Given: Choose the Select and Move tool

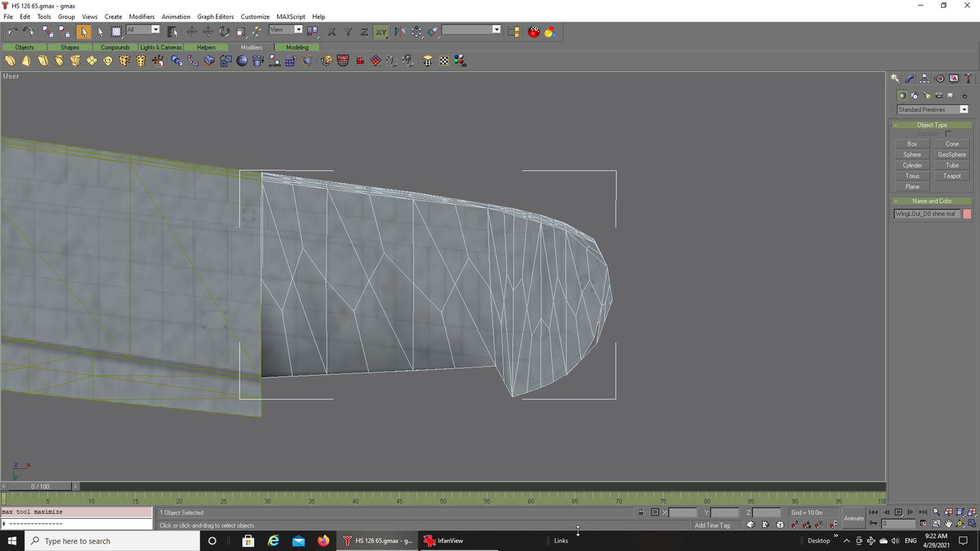Looking at the screenshot, I should [x=191, y=31].
